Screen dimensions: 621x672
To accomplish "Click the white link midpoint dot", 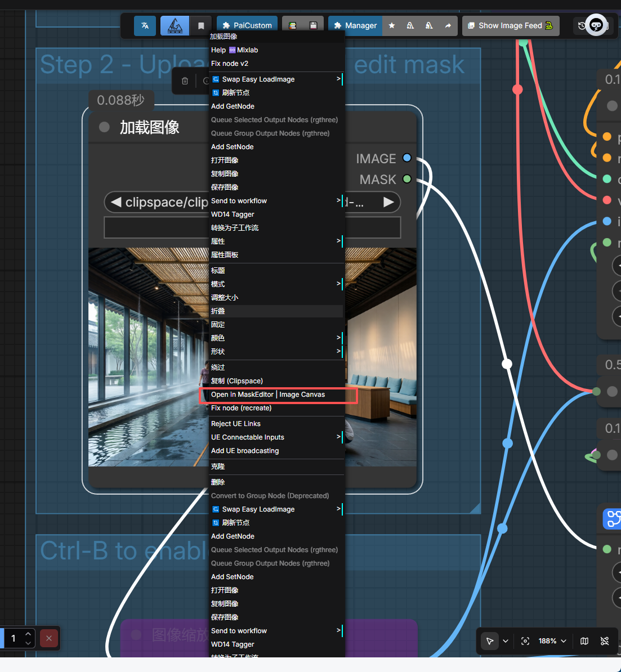I will pos(507,364).
